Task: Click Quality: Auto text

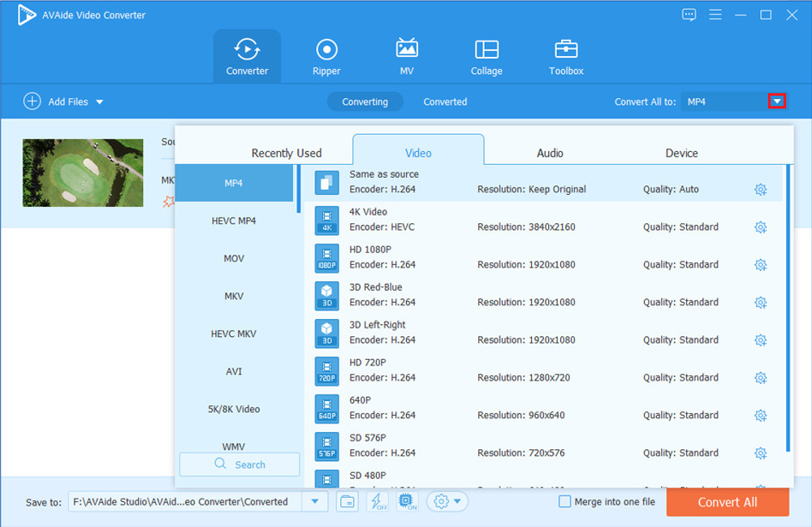Action: tap(671, 189)
